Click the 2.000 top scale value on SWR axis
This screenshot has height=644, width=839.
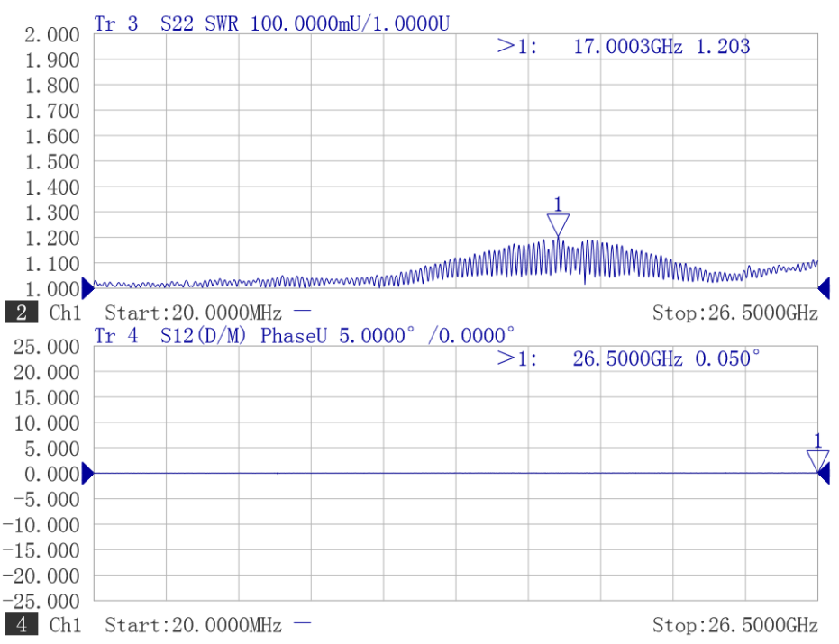point(52,35)
